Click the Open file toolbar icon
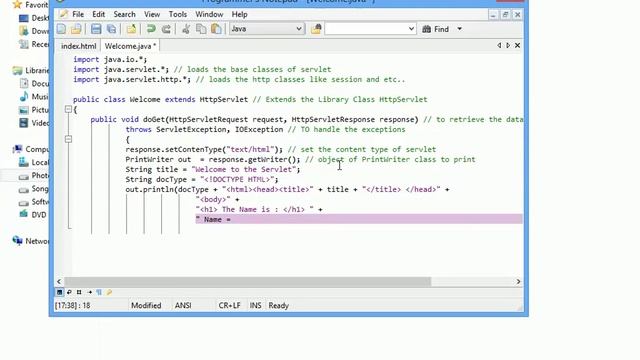The height and width of the screenshot is (360, 640). [76, 29]
